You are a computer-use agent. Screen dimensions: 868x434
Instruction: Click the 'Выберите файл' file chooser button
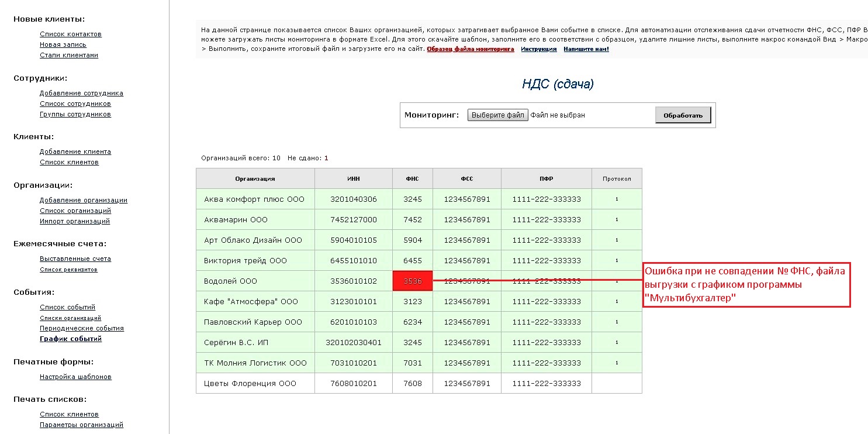click(x=497, y=115)
